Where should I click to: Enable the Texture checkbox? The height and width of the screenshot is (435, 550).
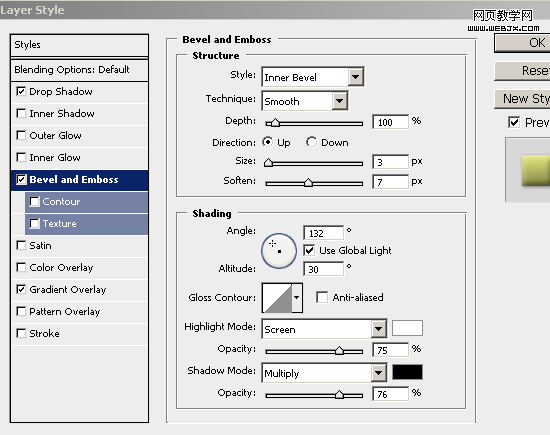tap(34, 223)
